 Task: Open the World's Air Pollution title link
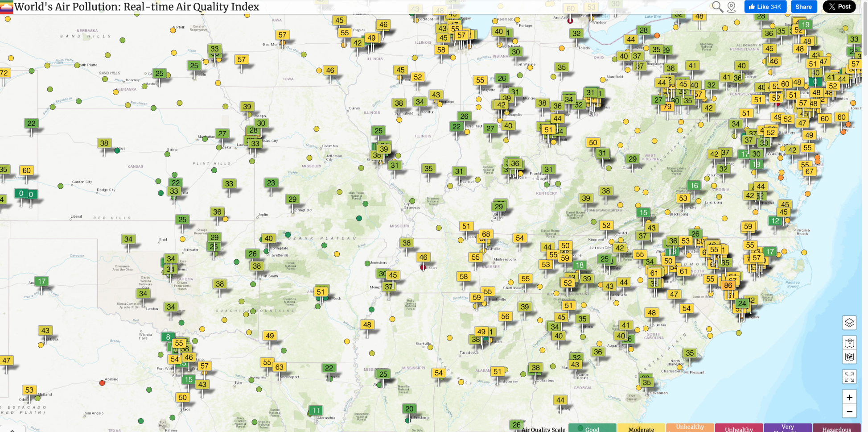click(x=129, y=7)
